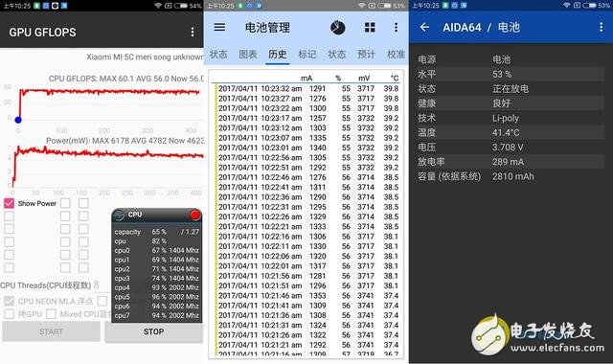
Task: Select history row 10:22:46 am
Action: [308, 177]
